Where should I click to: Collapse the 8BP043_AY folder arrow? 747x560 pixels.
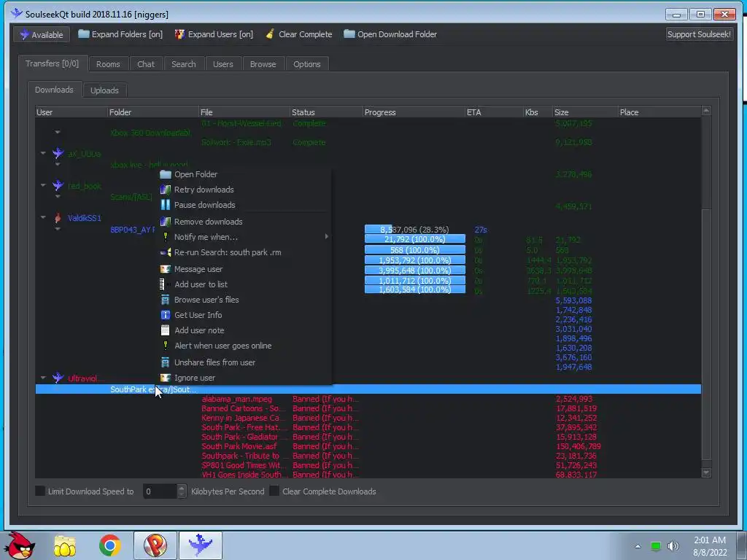click(57, 229)
